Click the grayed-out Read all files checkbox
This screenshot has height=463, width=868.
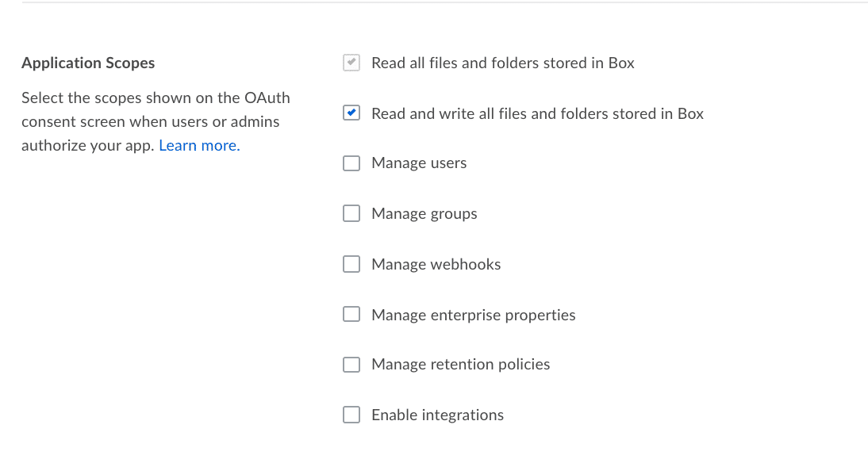pyautogui.click(x=351, y=63)
